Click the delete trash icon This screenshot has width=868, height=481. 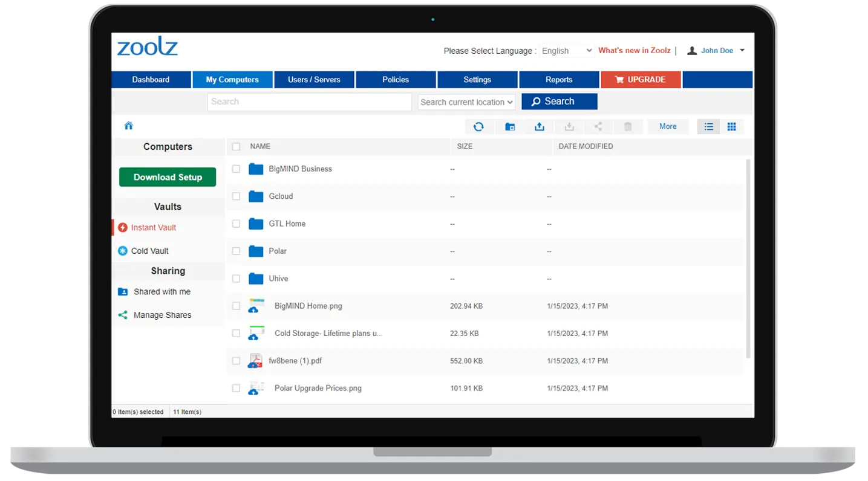tap(628, 126)
